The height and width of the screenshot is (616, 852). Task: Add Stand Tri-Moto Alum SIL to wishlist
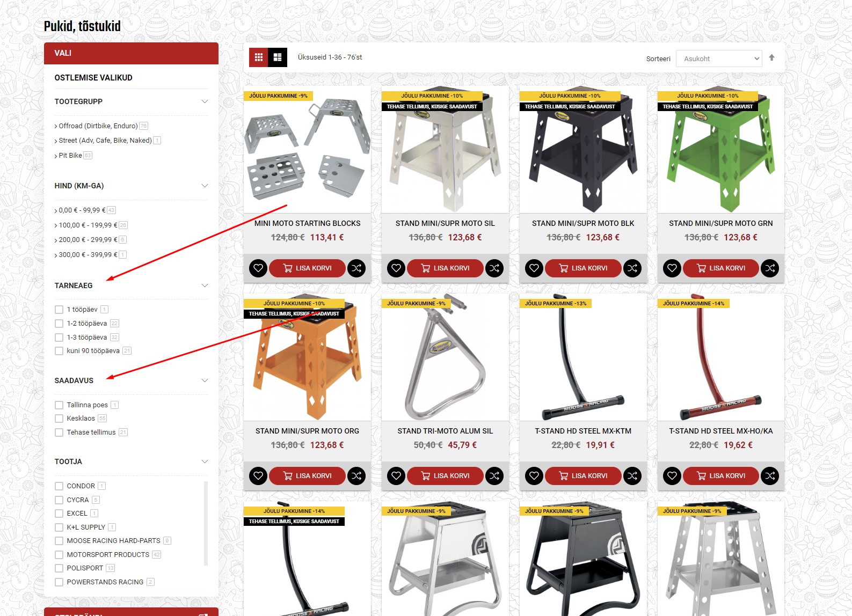coord(396,475)
